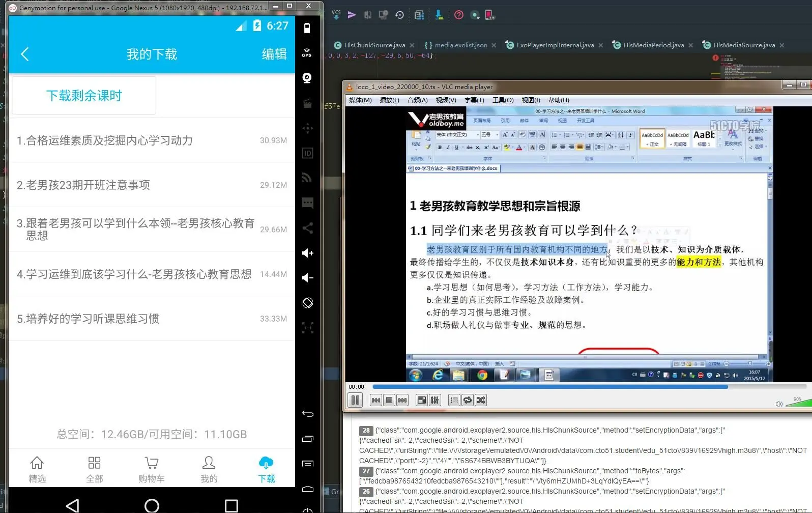Close the media.exolist.json tab
This screenshot has height=513, width=812.
click(494, 45)
